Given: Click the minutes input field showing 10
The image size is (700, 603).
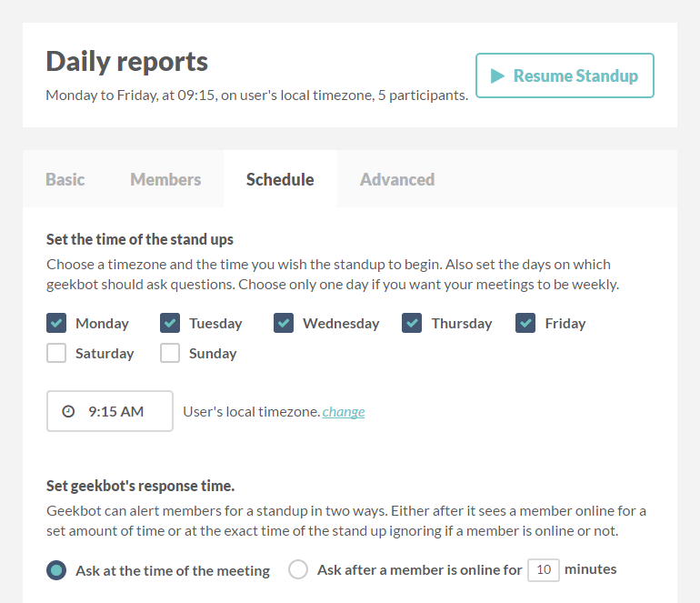Looking at the screenshot, I should [544, 570].
